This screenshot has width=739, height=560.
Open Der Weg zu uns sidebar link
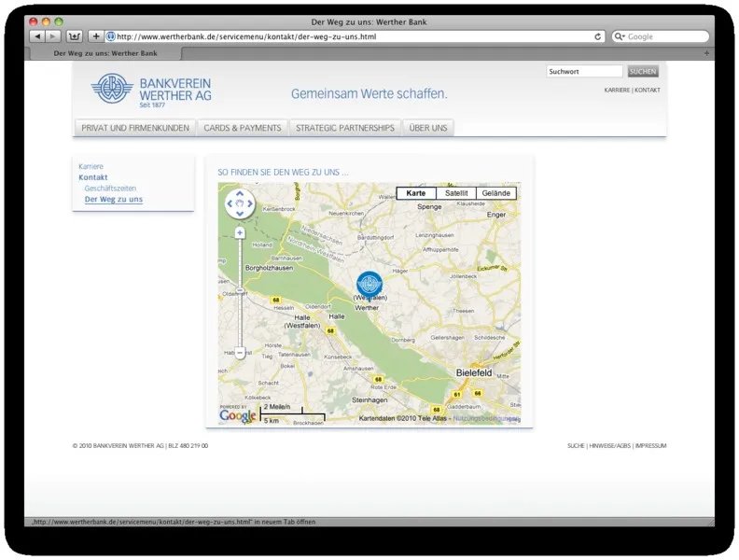pos(114,200)
